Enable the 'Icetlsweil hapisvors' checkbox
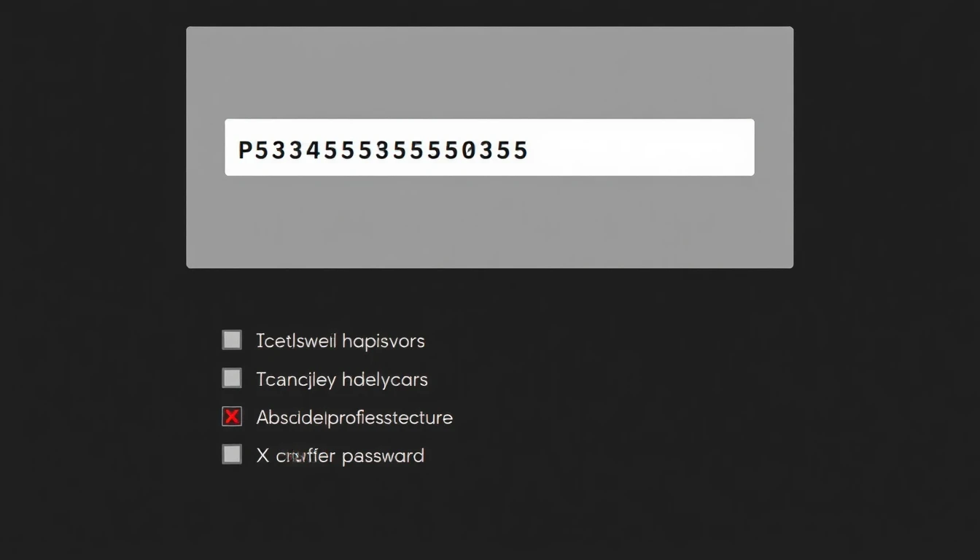The image size is (980, 560). coord(231,338)
